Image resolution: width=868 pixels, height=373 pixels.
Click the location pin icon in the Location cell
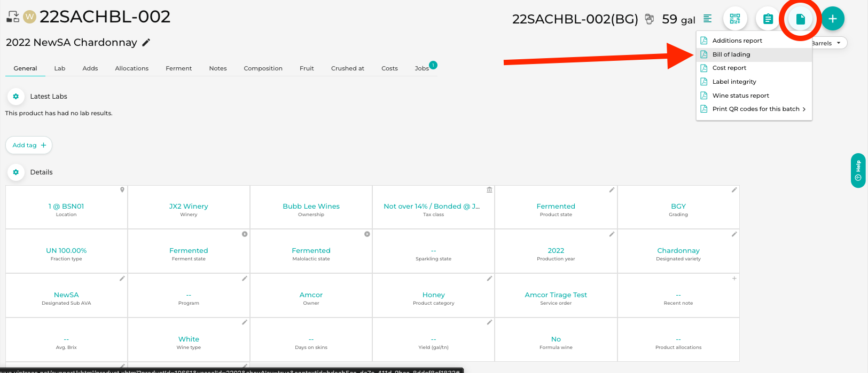(x=122, y=190)
